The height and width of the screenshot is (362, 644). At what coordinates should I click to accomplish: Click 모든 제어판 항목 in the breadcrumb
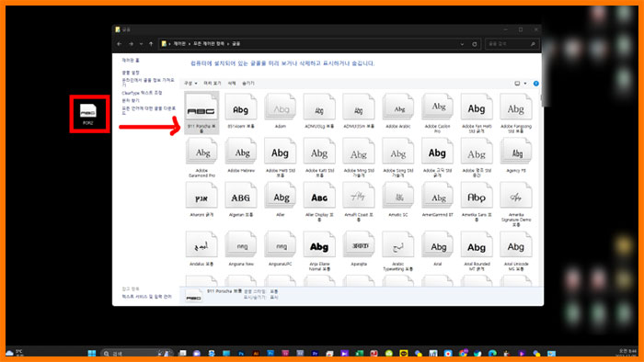point(209,43)
